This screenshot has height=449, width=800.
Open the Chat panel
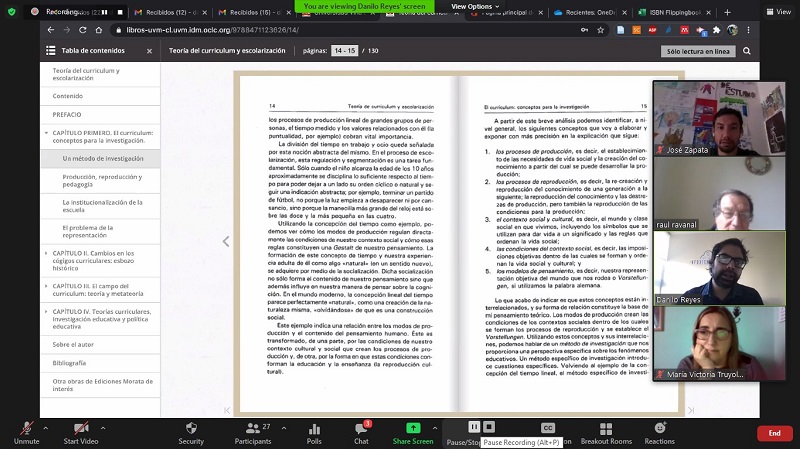pyautogui.click(x=361, y=433)
